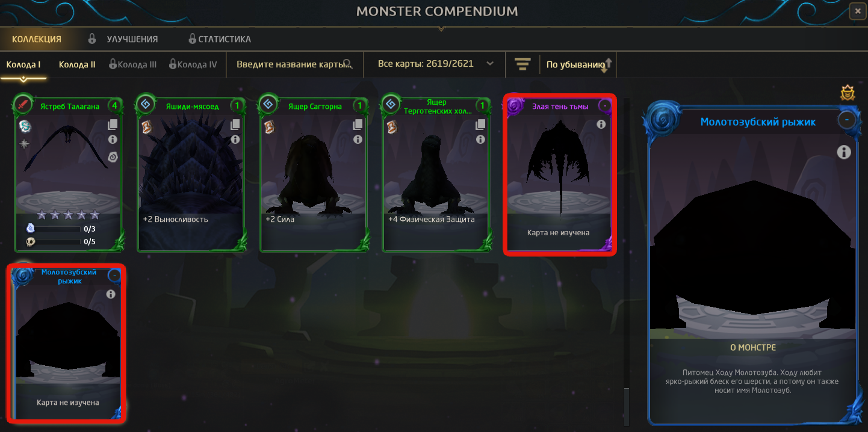Select the Молотозубский рыжик card thumbnail
Image resolution: width=868 pixels, height=432 pixels.
[x=68, y=341]
